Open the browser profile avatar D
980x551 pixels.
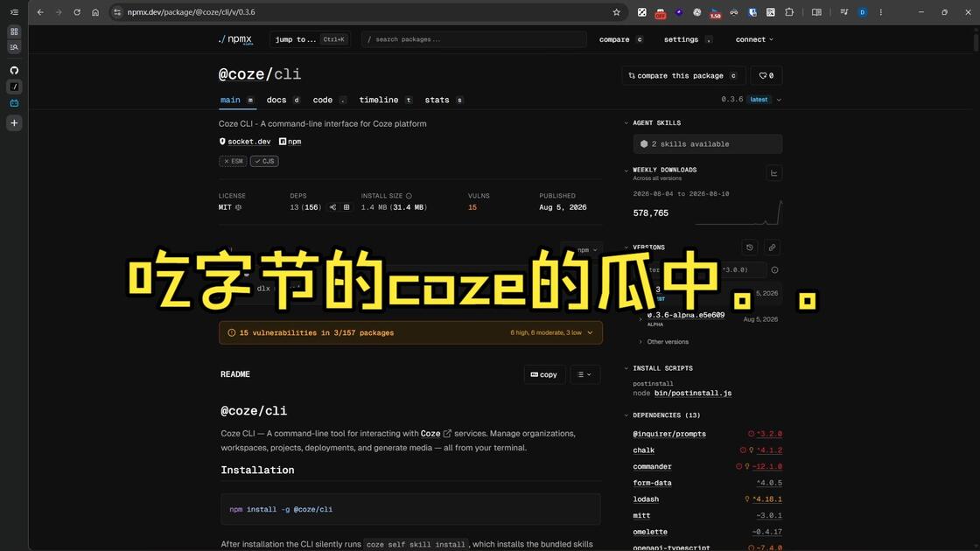click(x=862, y=12)
